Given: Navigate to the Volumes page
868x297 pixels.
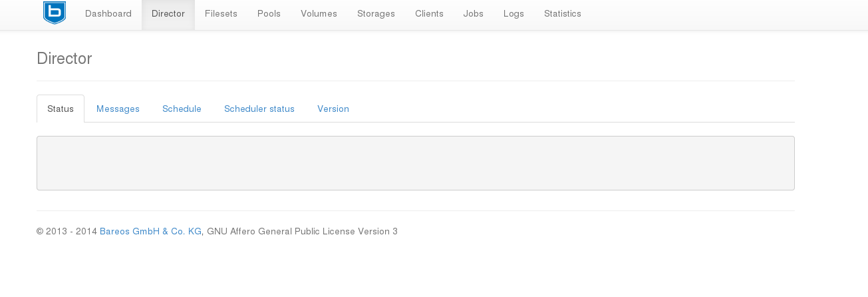Looking at the screenshot, I should coord(319,14).
